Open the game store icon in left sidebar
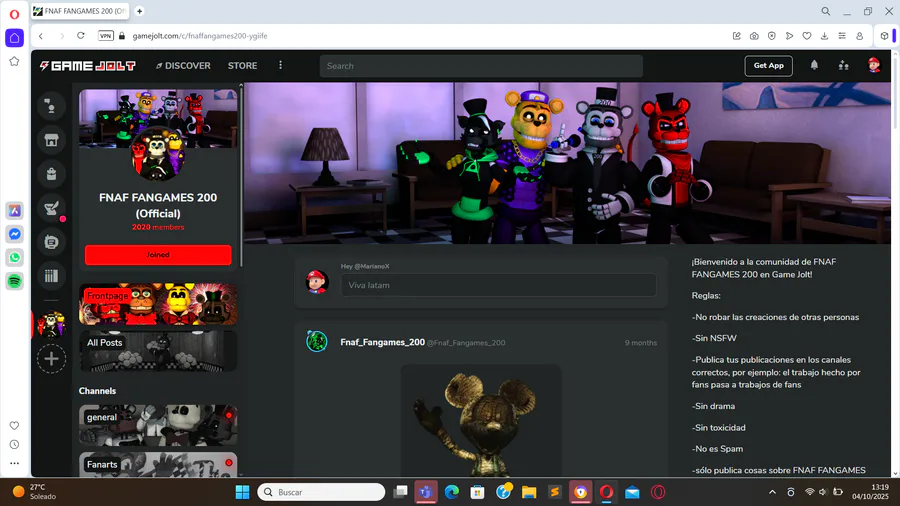This screenshot has height=506, width=900. [51, 140]
